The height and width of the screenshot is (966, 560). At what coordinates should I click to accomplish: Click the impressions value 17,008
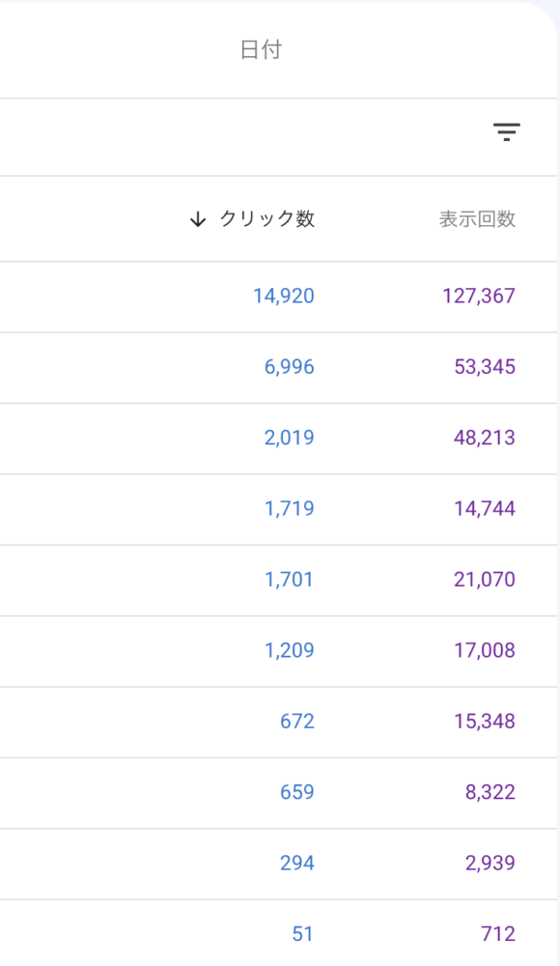click(x=485, y=650)
